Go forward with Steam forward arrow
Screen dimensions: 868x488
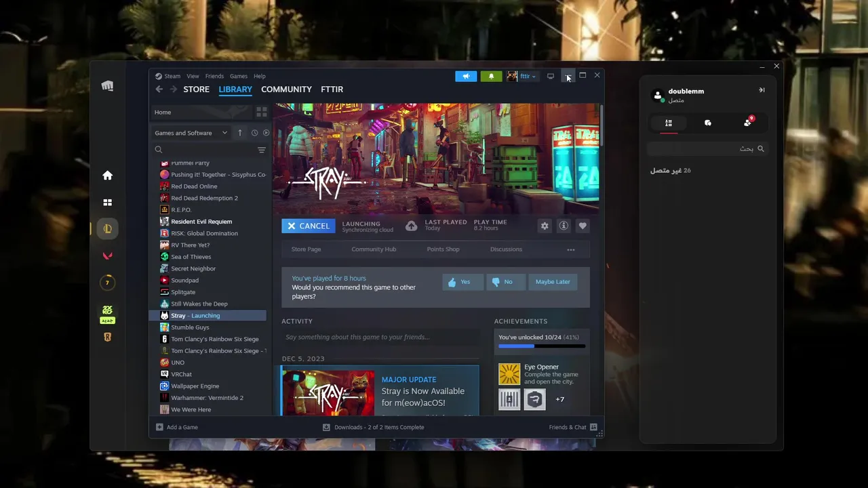[x=174, y=89]
